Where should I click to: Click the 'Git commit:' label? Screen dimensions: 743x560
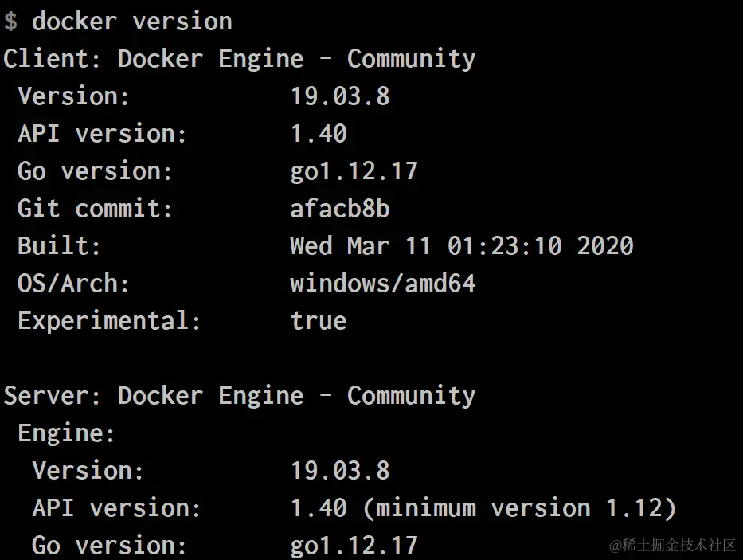click(x=95, y=209)
